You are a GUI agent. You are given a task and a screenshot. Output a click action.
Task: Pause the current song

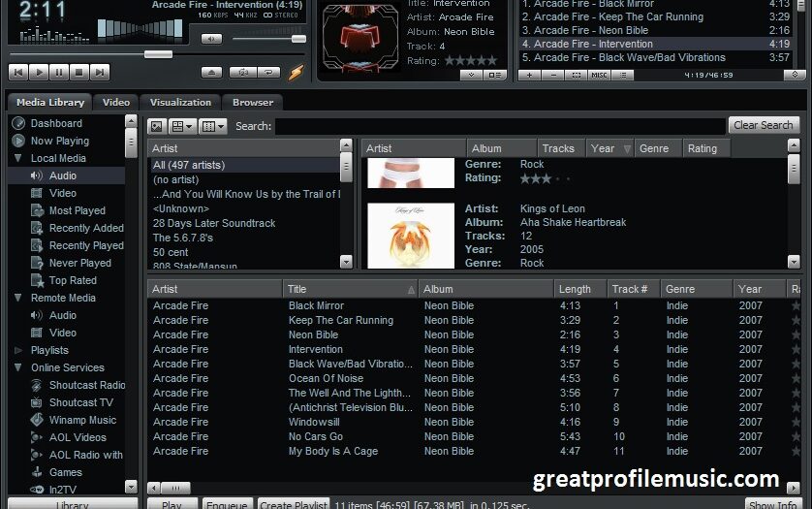coord(58,72)
